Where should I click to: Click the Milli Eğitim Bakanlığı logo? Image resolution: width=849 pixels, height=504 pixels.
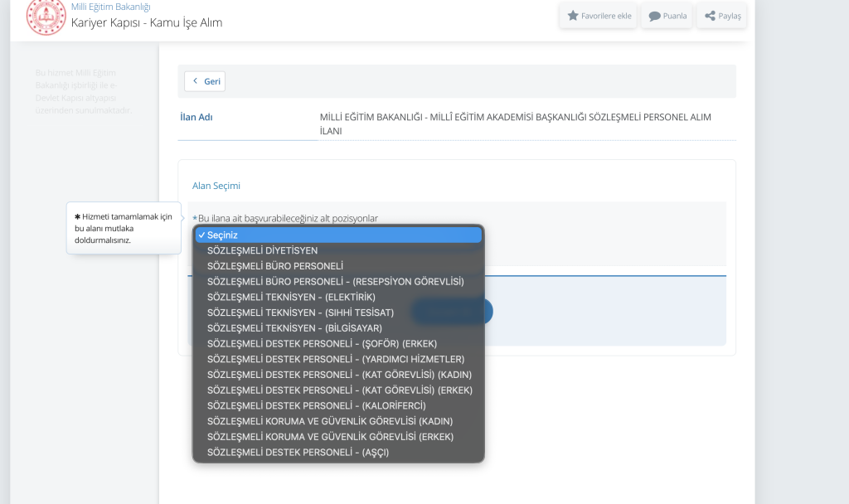[46, 16]
